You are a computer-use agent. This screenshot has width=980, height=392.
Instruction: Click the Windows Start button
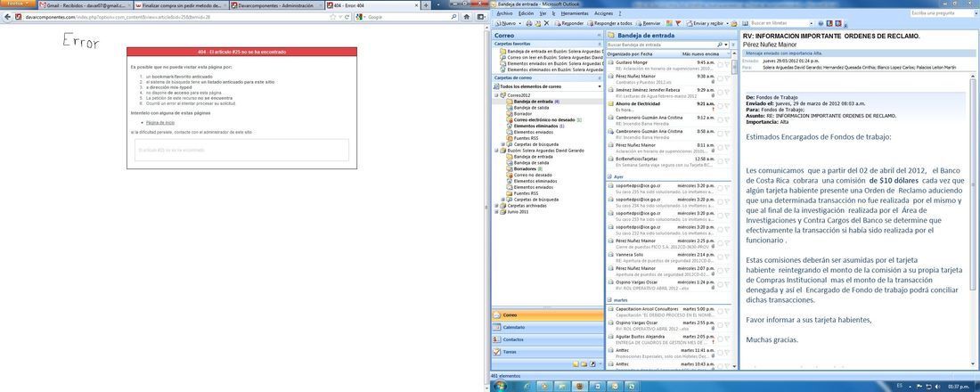(501, 386)
